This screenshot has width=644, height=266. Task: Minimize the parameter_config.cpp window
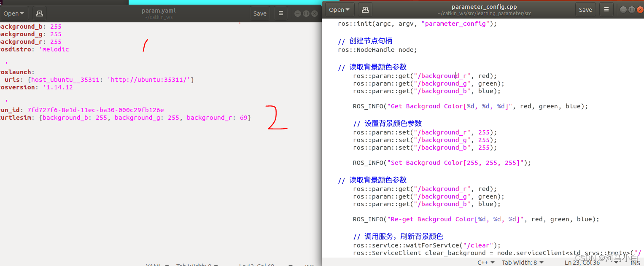[x=623, y=9]
